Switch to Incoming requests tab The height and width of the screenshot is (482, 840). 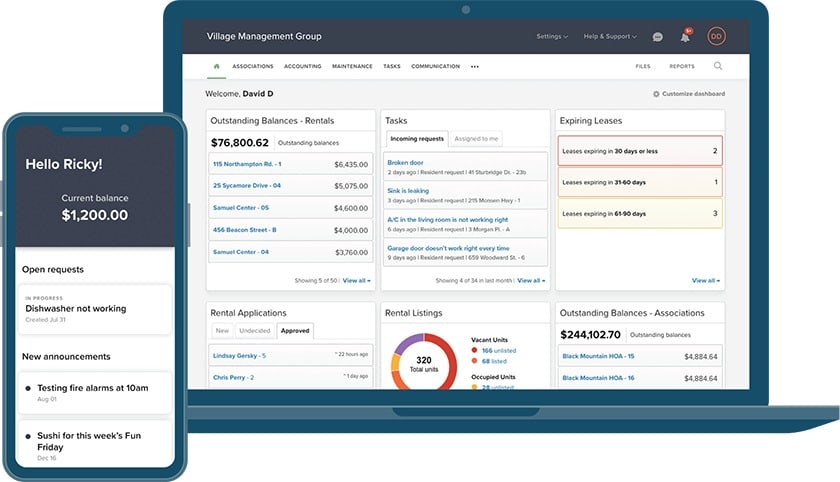[x=417, y=139]
